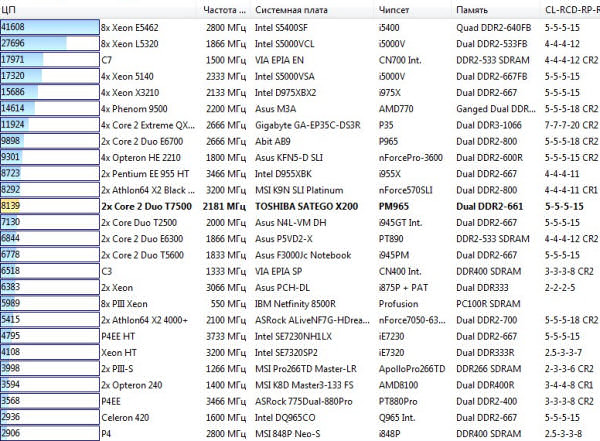Click the MSI K9N SLI Platinum cell
This screenshot has width=600, height=441.
(299, 190)
